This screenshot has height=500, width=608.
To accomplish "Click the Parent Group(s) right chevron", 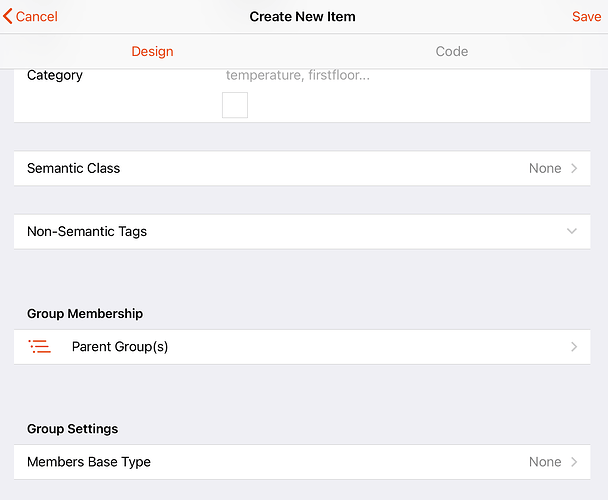I will [574, 347].
